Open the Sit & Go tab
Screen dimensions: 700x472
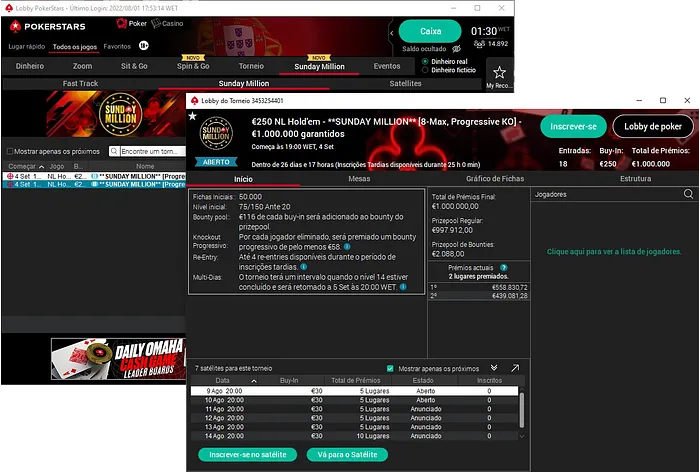[x=134, y=66]
